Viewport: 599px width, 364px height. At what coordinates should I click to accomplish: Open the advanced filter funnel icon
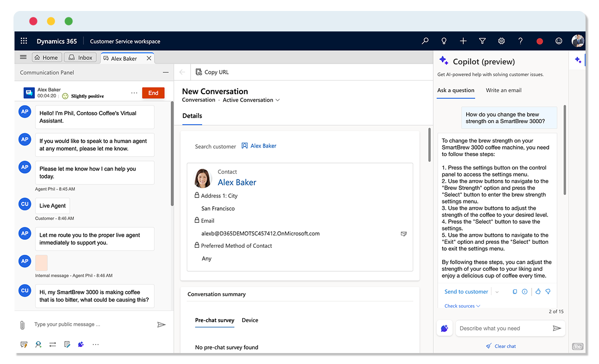pos(482,41)
